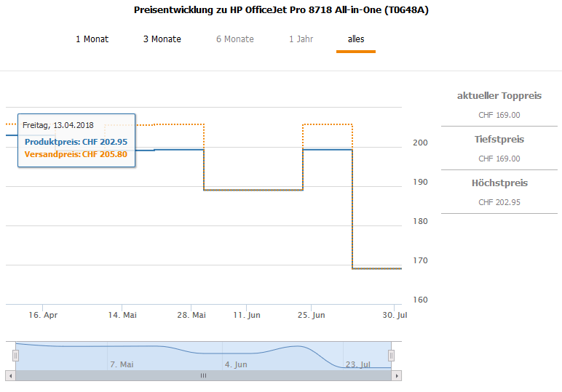Click the aktueller Toppreis heading

[499, 96]
